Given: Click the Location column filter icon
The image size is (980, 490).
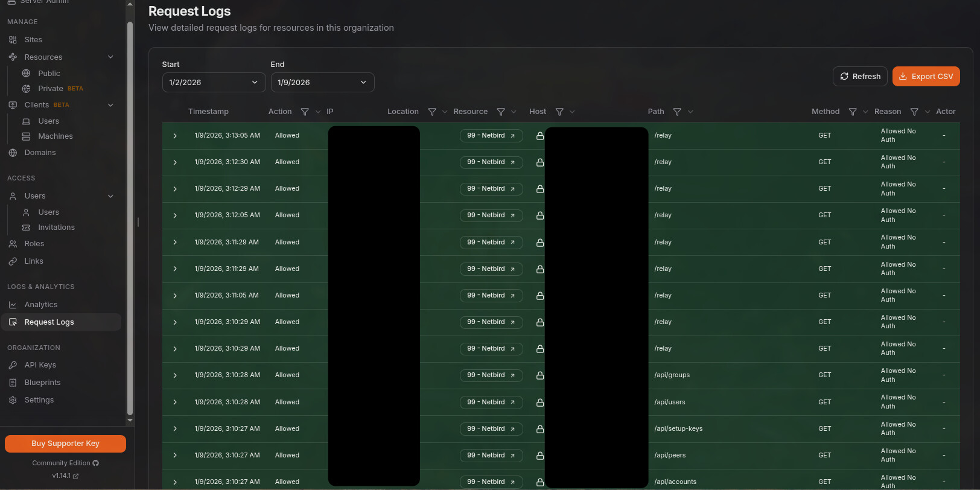Looking at the screenshot, I should pyautogui.click(x=432, y=112).
